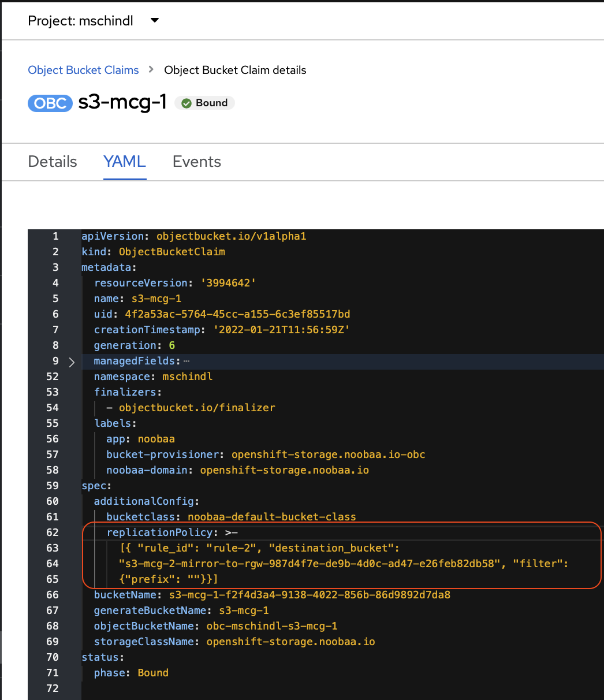604x700 pixels.
Task: Click the noobaa-domain label line
Action: (x=237, y=470)
